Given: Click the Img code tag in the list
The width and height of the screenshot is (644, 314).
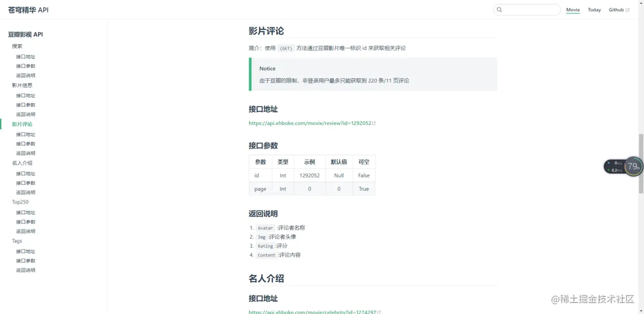Looking at the screenshot, I should point(262,237).
